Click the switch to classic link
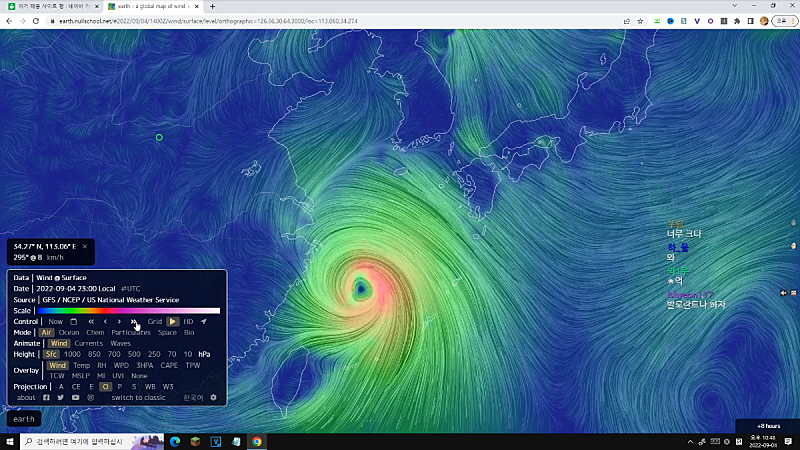This screenshot has width=800, height=450. coord(138,397)
